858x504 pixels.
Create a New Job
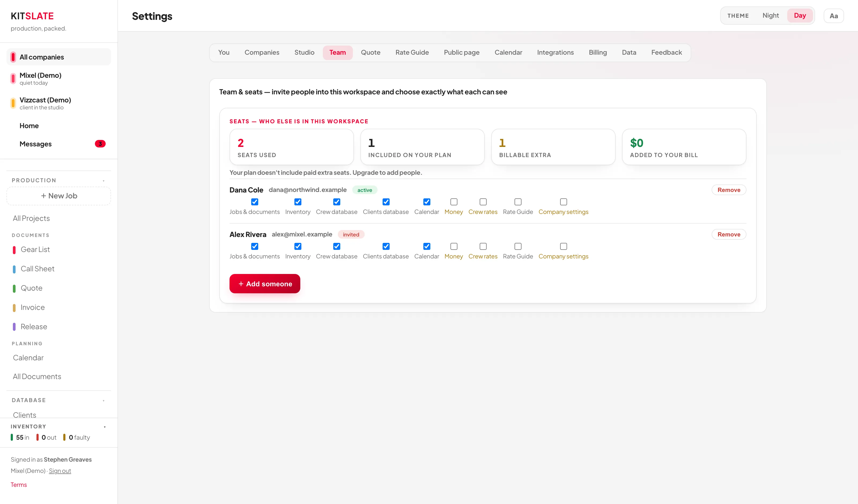(59, 196)
